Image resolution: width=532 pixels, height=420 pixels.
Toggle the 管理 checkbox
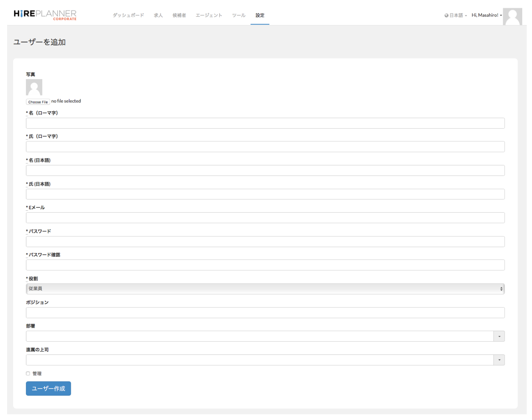click(28, 373)
